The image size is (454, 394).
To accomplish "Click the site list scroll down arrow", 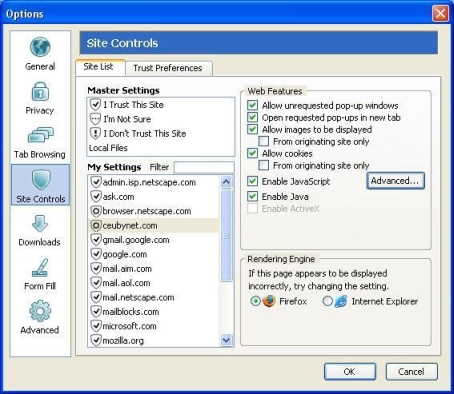I will (226, 340).
